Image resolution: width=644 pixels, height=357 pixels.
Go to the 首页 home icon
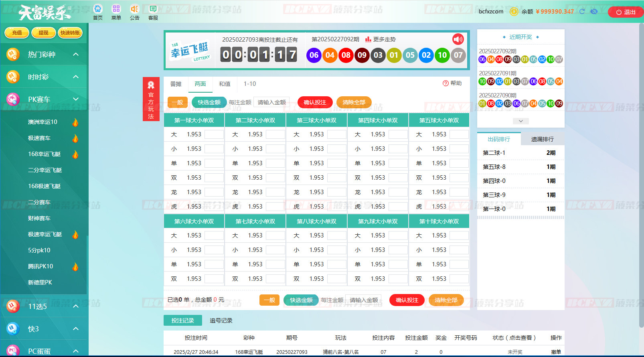(x=98, y=9)
